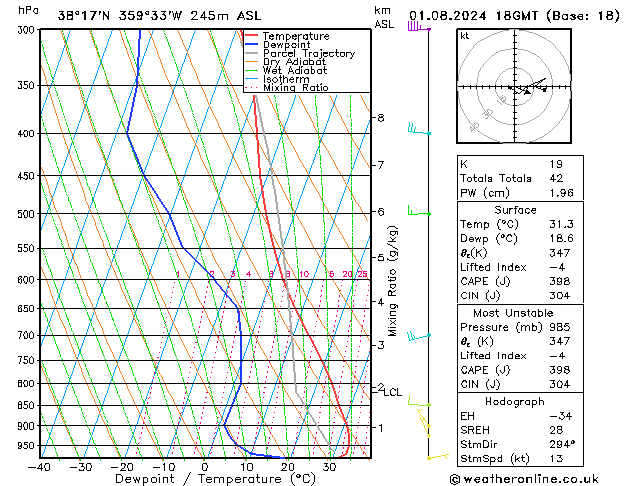
Task: Click the Dewpoint / Temperature (°C) axis title
Action: [x=215, y=479]
